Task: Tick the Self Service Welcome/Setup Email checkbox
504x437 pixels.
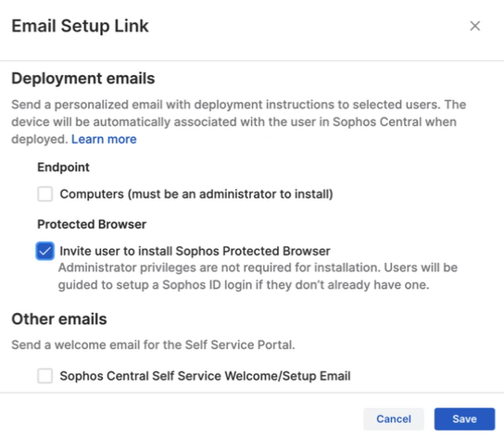Action: pyautogui.click(x=45, y=376)
